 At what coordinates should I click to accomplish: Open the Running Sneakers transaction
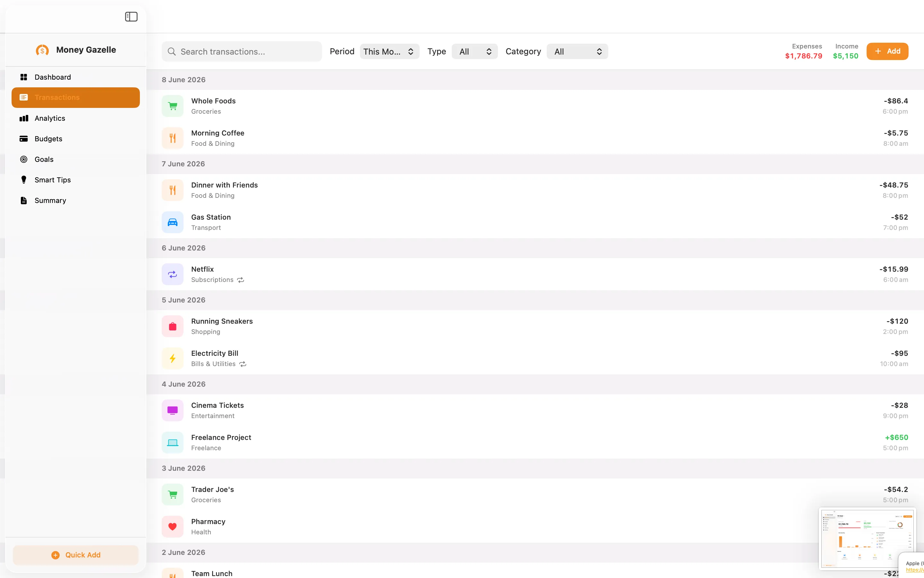click(x=535, y=326)
